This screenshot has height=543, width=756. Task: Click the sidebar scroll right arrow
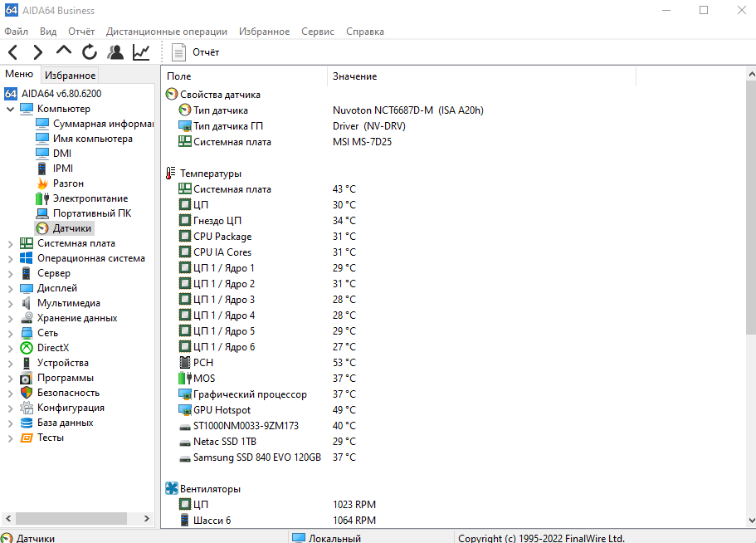(x=147, y=518)
